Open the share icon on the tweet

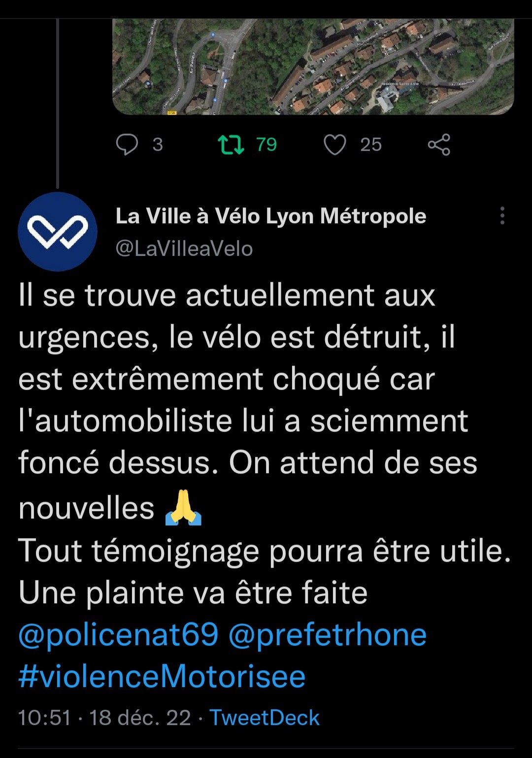pyautogui.click(x=439, y=144)
